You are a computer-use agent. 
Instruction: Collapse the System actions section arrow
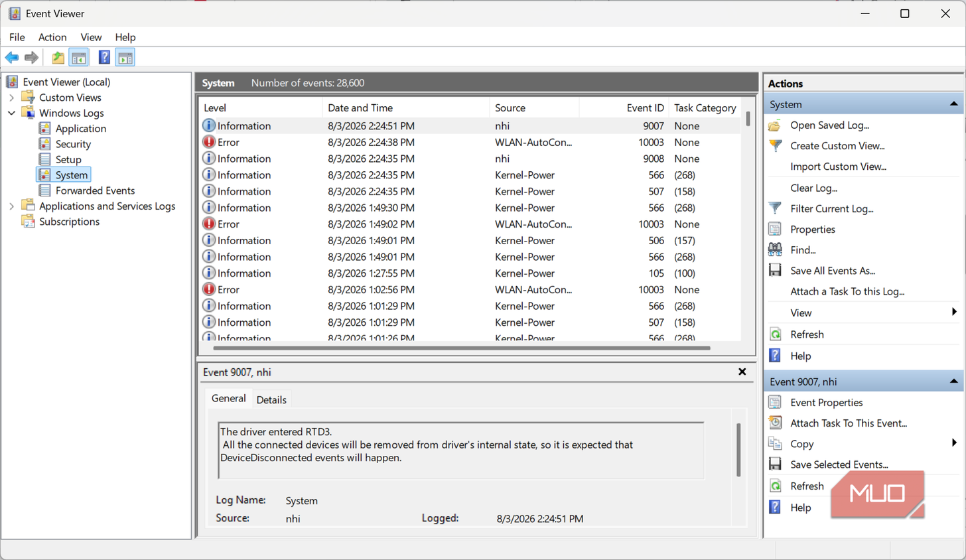point(953,104)
